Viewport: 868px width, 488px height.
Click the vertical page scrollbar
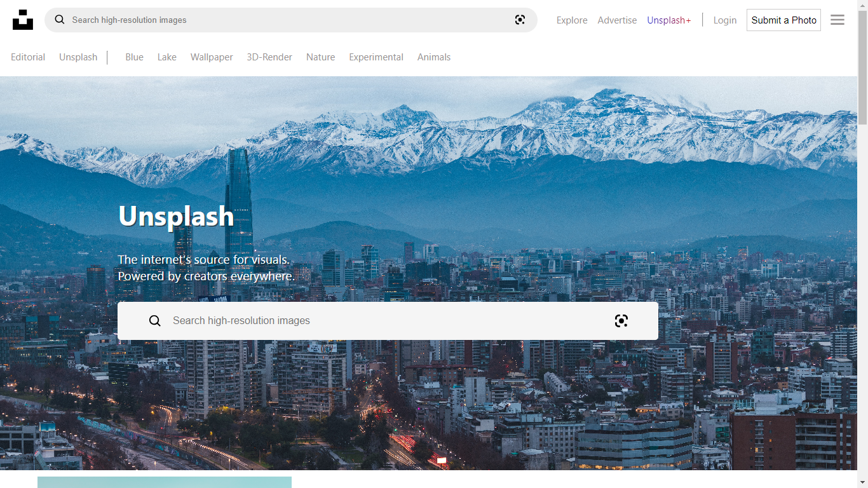862,254
